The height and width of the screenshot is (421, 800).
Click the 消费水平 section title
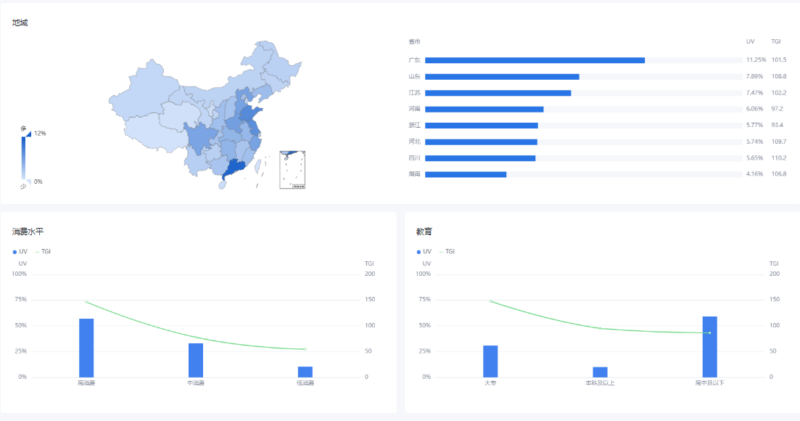point(28,232)
